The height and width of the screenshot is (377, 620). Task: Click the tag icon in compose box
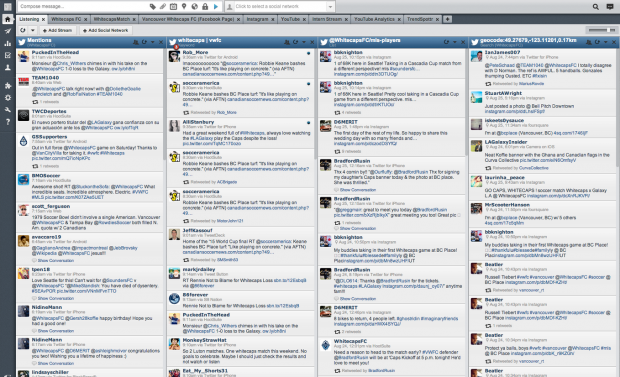[x=152, y=6]
